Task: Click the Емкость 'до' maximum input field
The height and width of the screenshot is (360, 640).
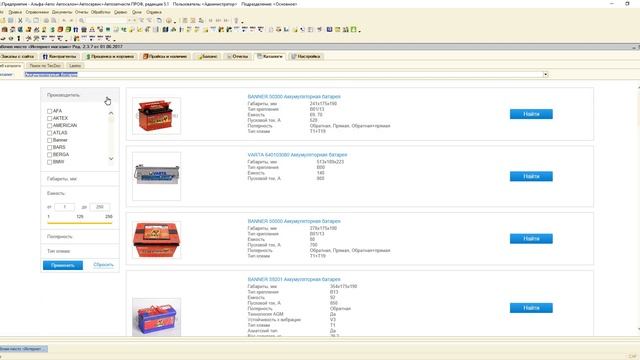Action: coord(100,207)
